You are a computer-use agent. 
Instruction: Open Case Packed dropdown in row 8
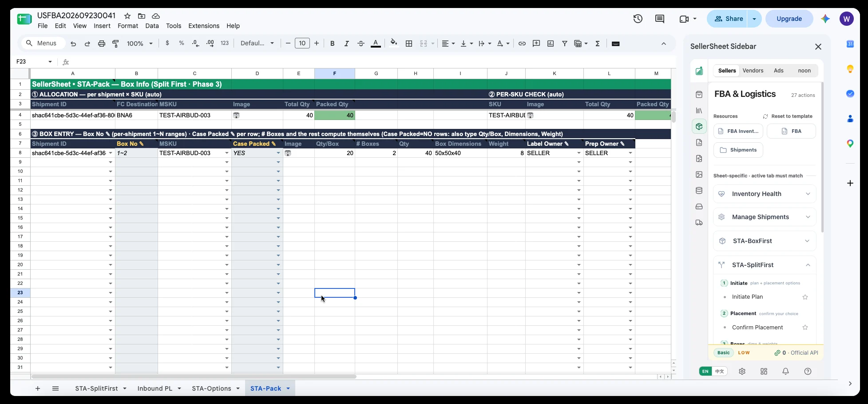(278, 153)
